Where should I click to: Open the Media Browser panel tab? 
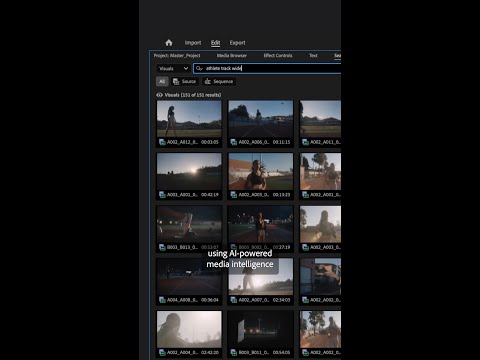(x=232, y=56)
